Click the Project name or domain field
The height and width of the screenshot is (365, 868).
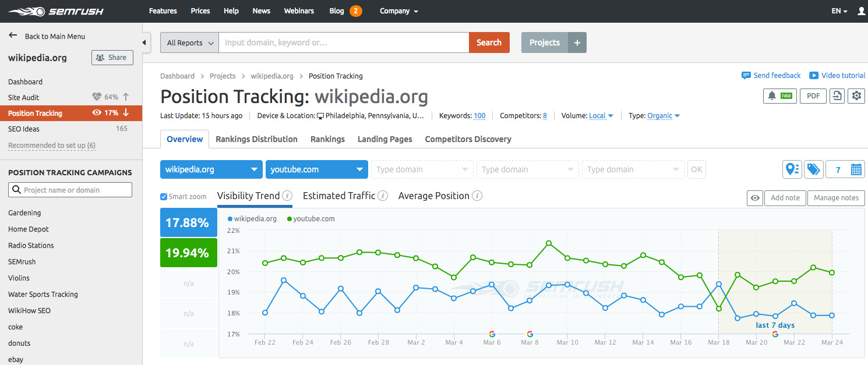coord(70,190)
